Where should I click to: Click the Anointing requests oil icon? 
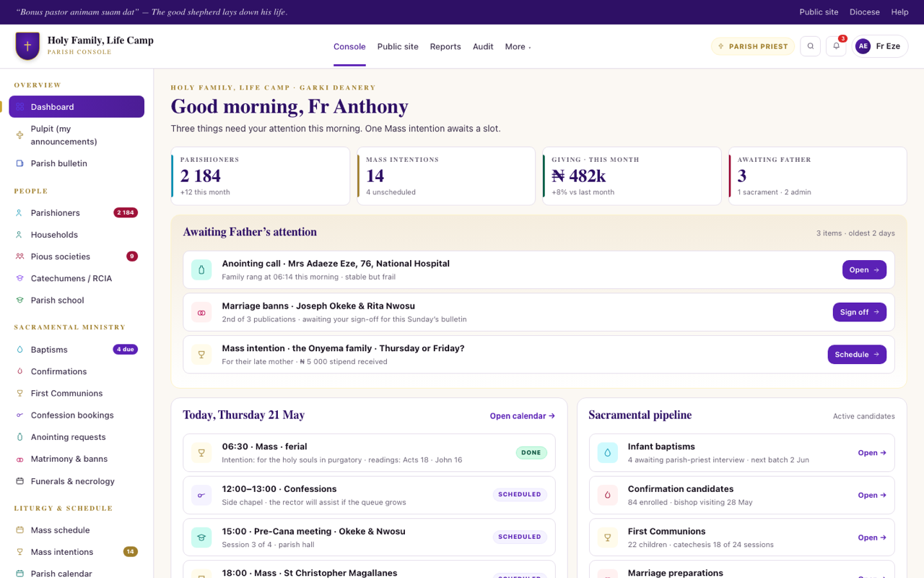20,437
